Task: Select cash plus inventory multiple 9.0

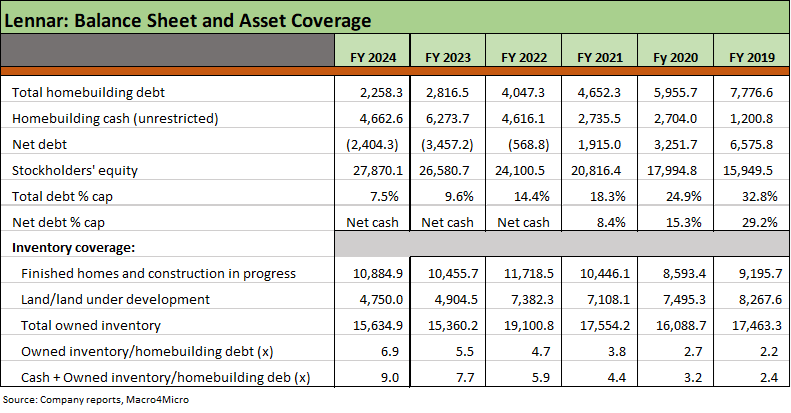Action: pyautogui.click(x=390, y=378)
